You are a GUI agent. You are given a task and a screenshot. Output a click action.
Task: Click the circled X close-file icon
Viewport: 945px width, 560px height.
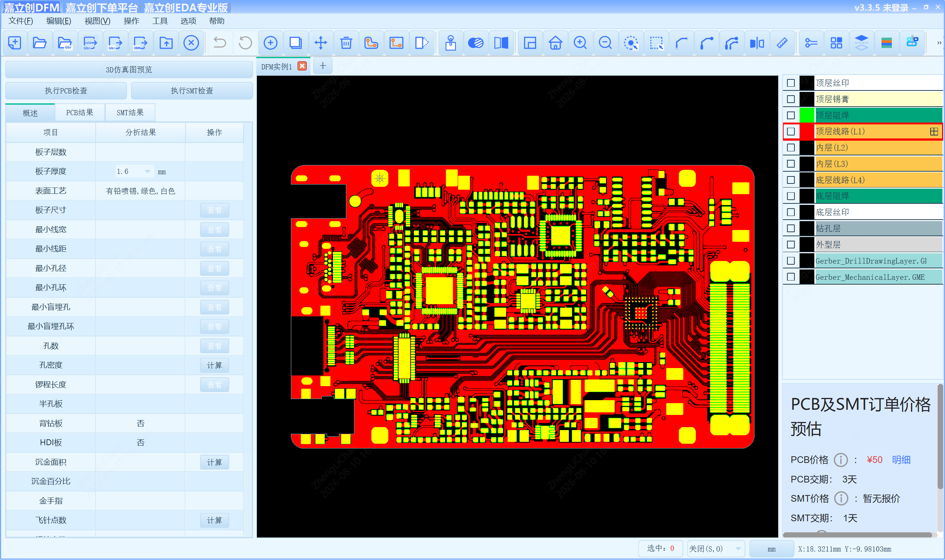(191, 43)
